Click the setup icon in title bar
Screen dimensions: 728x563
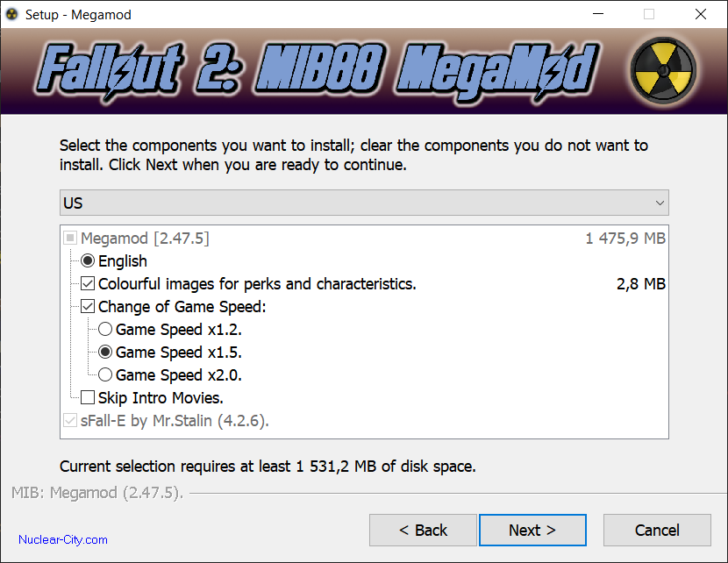pyautogui.click(x=11, y=14)
